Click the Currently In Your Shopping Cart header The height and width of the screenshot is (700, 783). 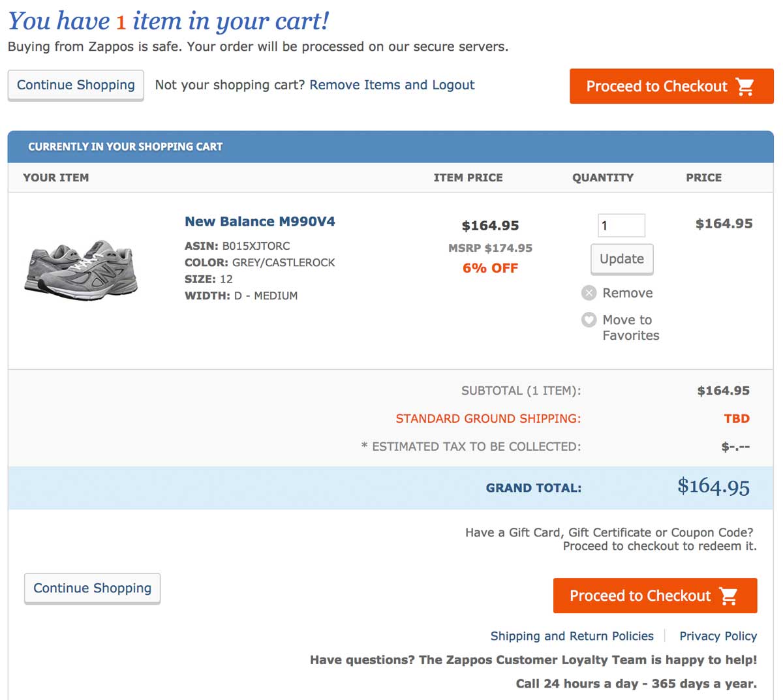[125, 147]
